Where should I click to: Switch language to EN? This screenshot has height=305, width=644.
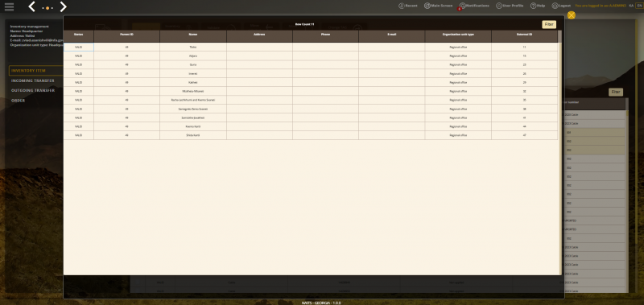[639, 6]
